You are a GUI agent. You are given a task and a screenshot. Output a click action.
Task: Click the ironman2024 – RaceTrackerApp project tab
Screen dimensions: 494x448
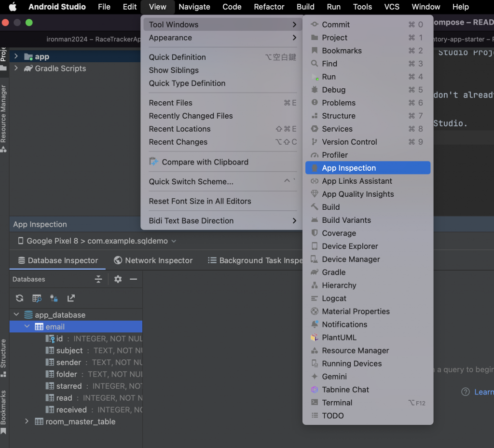point(93,39)
